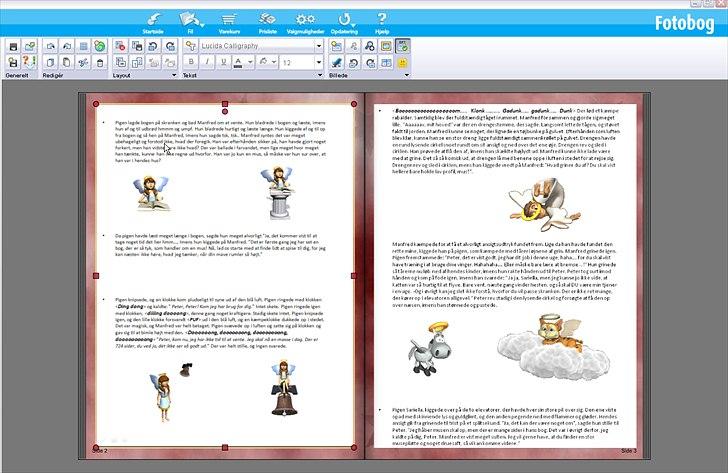
Task: Select the cat on cloud image
Action: [552, 347]
